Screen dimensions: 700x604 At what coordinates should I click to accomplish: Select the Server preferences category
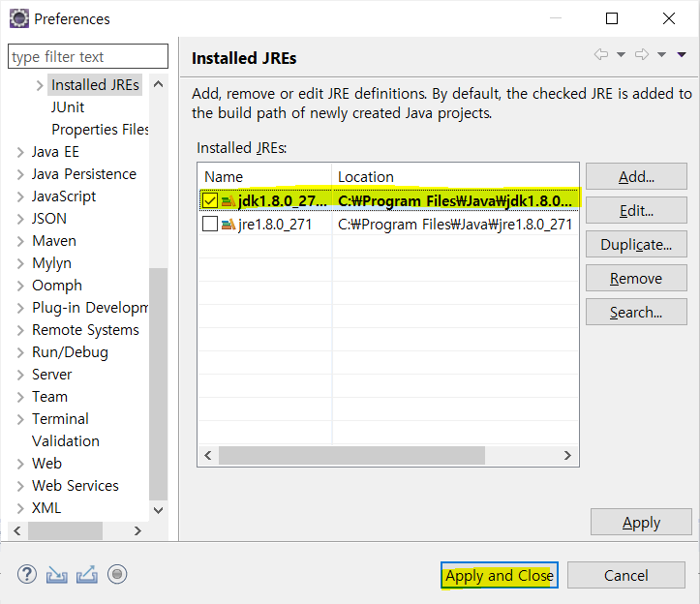click(x=51, y=375)
